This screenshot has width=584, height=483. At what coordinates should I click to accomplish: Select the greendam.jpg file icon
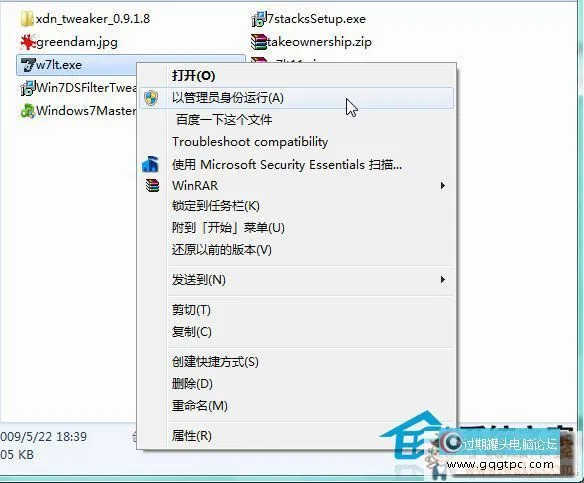(28, 42)
